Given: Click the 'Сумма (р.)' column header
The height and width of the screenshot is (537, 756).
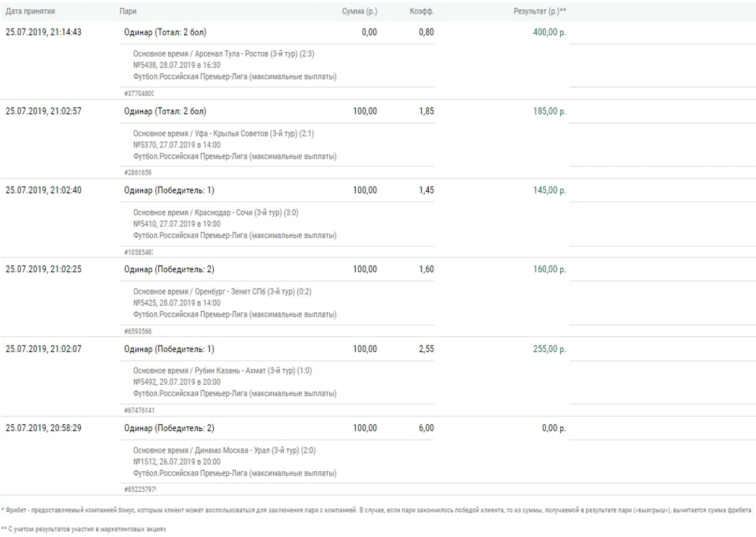Looking at the screenshot, I should point(359,11).
